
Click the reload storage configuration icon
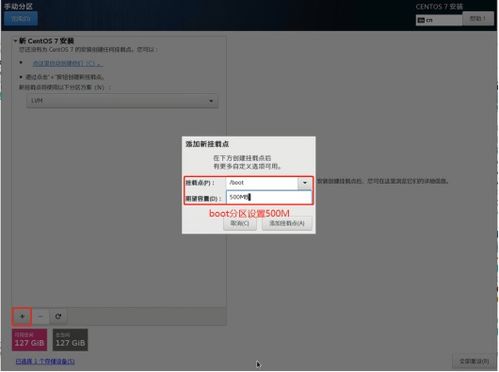tap(58, 317)
